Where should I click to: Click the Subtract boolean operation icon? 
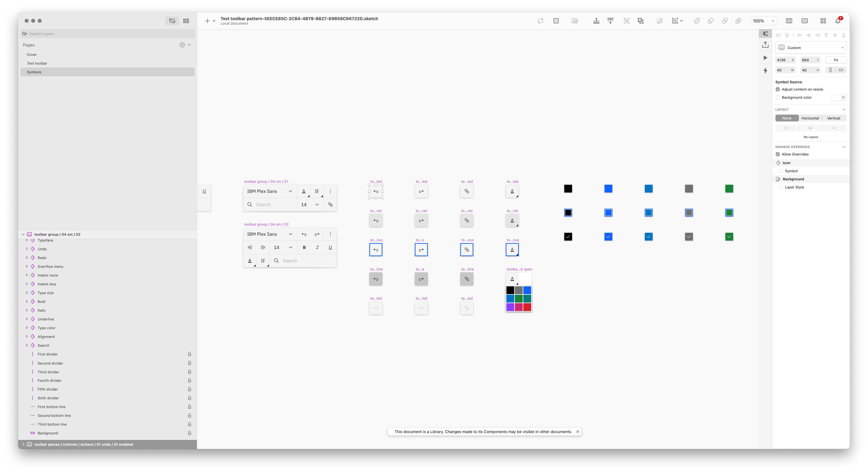[711, 21]
